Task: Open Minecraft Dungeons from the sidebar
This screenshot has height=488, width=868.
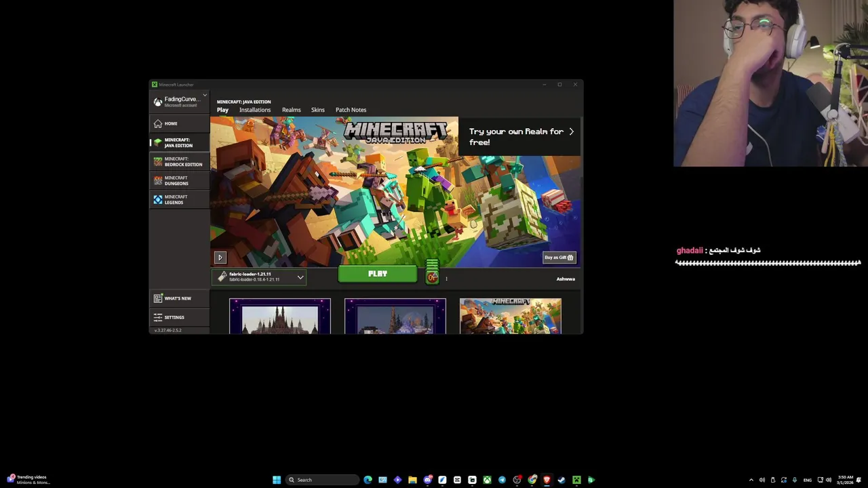Action: tap(179, 180)
